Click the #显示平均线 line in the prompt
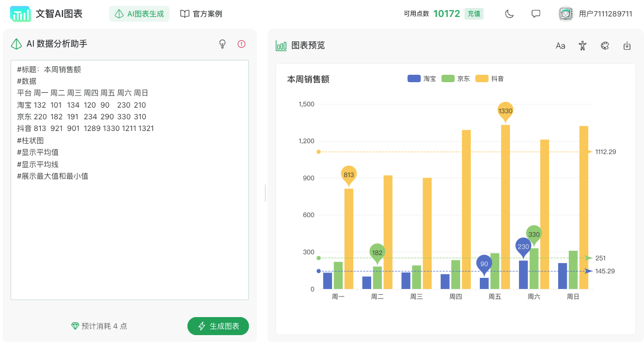The width and height of the screenshot is (644, 342). (x=38, y=164)
